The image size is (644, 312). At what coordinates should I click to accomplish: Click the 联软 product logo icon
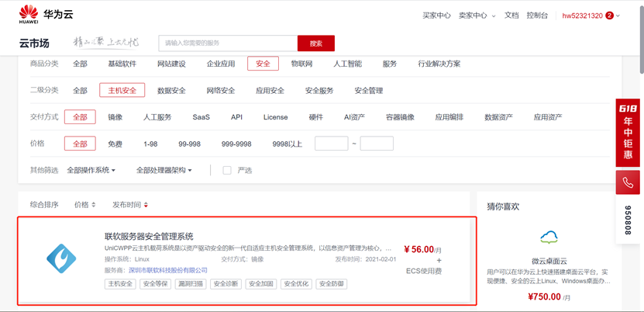(x=61, y=258)
